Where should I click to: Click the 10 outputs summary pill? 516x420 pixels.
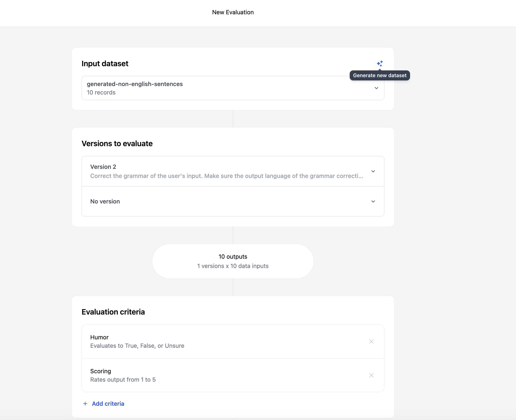coord(233,261)
